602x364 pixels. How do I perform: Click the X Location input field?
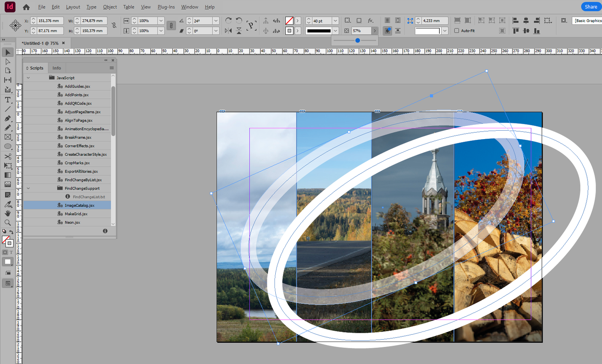coord(50,20)
